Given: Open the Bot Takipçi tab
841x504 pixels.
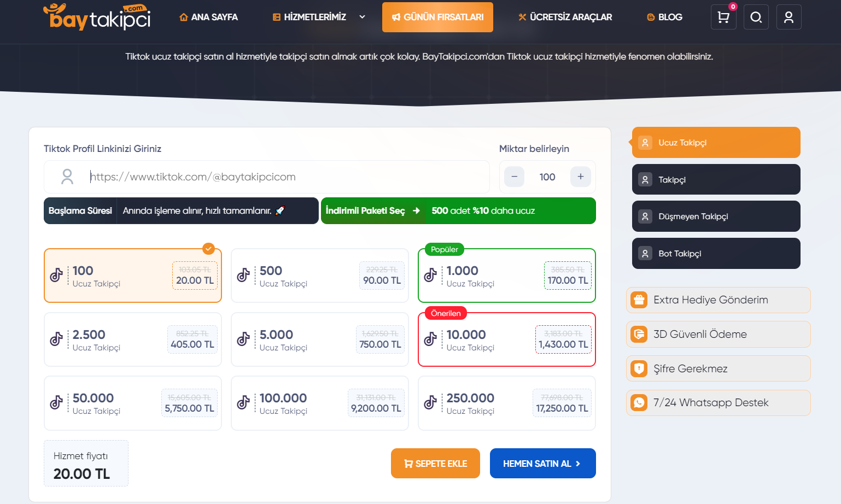Looking at the screenshot, I should tap(716, 254).
